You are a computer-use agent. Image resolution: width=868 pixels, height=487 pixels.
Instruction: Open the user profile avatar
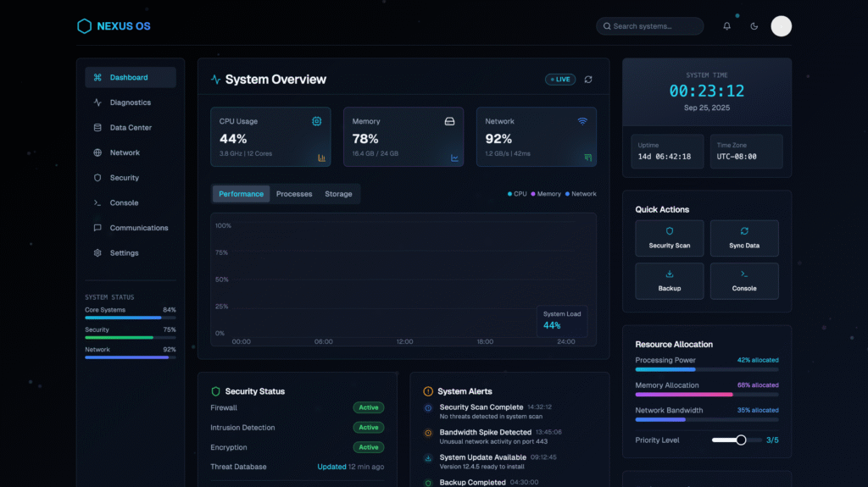coord(781,26)
